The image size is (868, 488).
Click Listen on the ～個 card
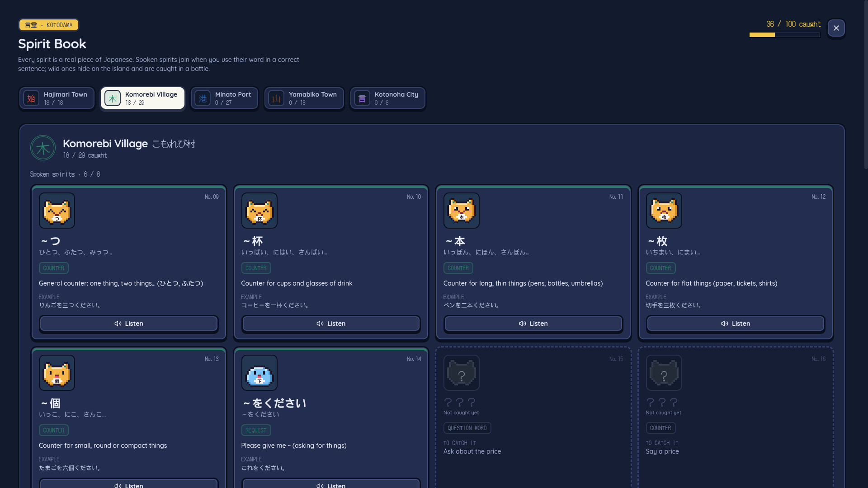click(129, 483)
